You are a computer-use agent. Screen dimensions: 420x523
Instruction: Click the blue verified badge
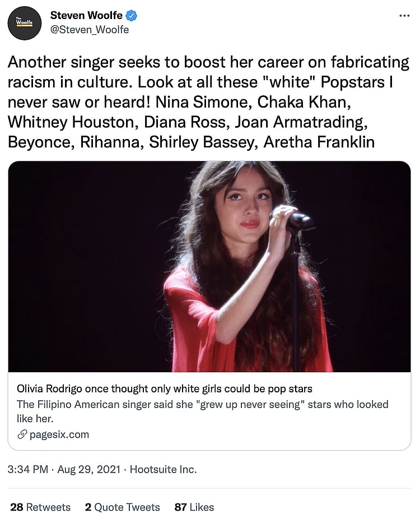[x=132, y=15]
